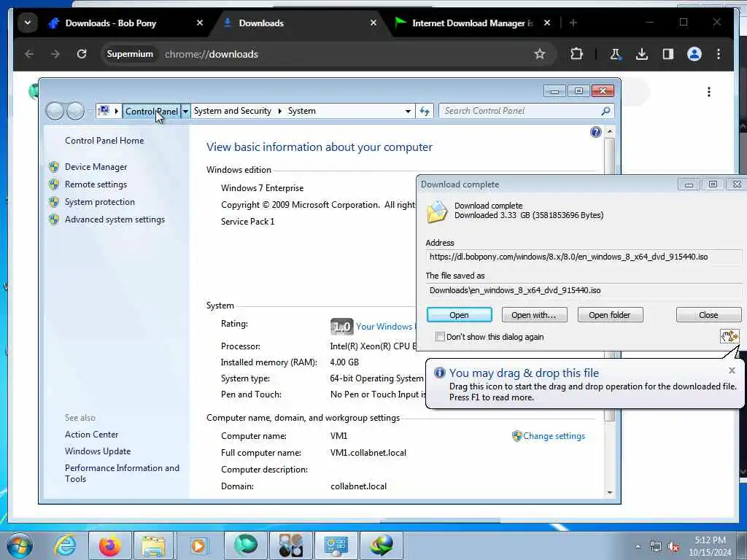Toggle the browser side panel
747x560 pixels.
(668, 54)
